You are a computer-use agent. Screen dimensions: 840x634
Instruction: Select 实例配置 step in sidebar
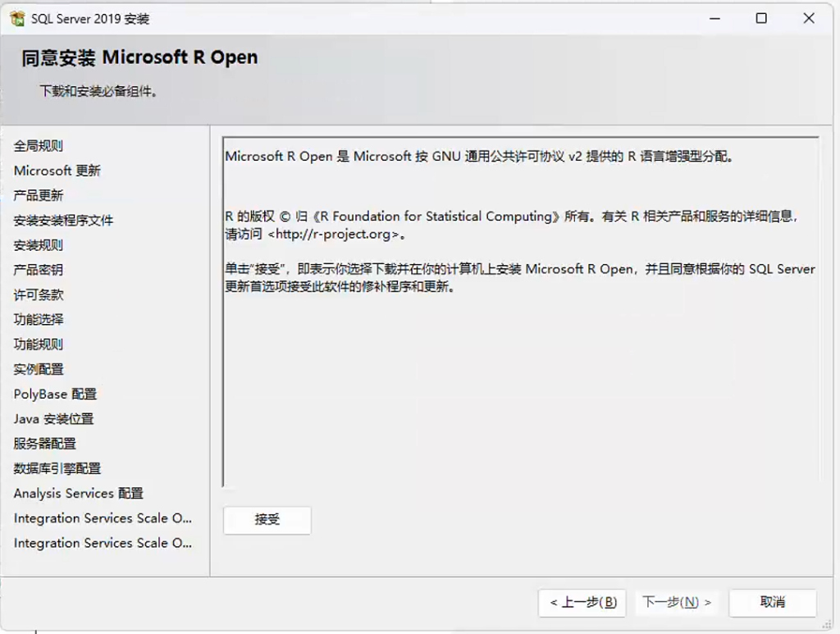pyautogui.click(x=38, y=369)
